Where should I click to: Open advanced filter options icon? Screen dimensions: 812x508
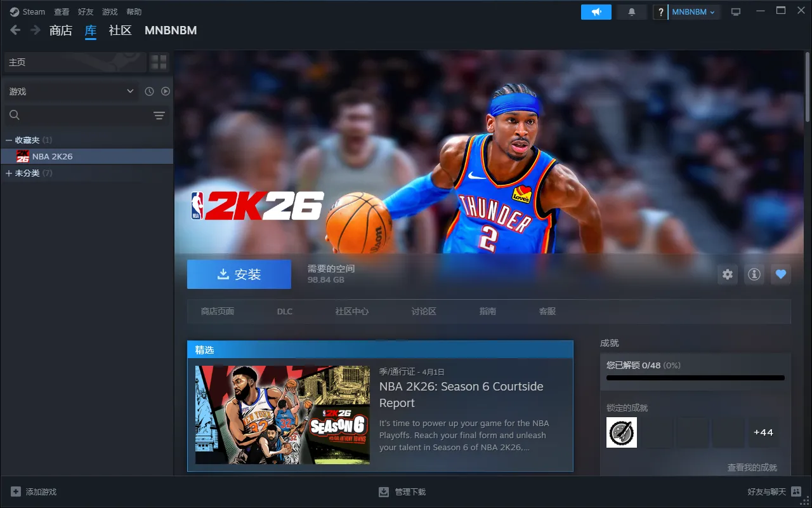(x=159, y=115)
